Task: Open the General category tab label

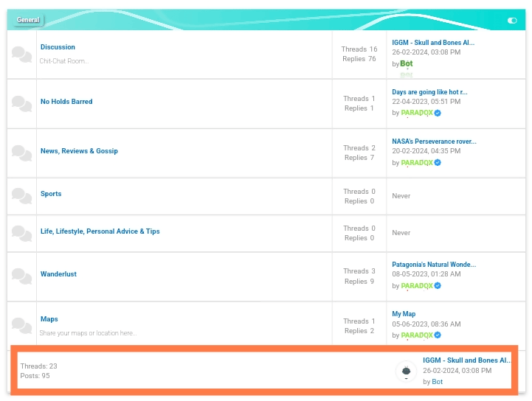Action: pyautogui.click(x=28, y=20)
